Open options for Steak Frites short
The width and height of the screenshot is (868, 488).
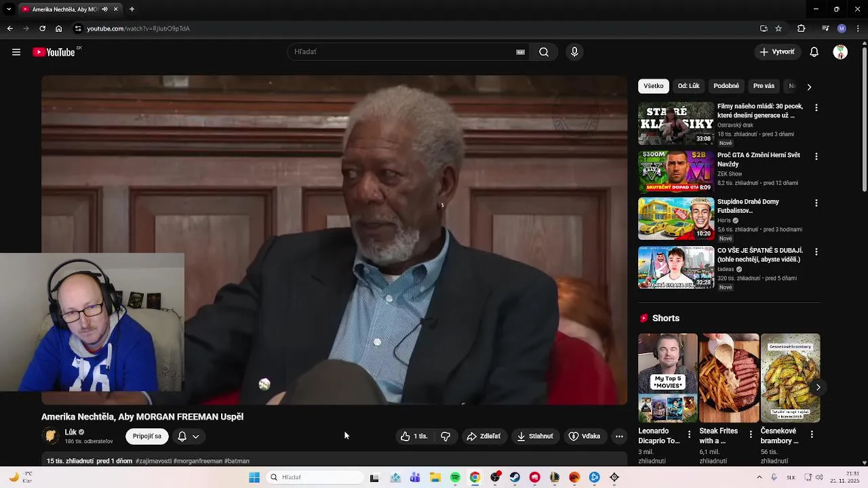[750, 434]
